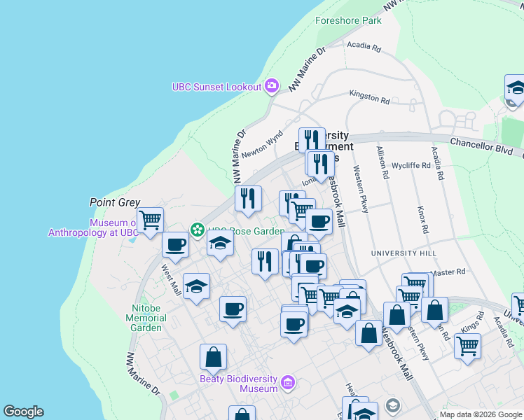
Task: Click the Beaty Biodiversity Museum pin
Action: (x=288, y=383)
